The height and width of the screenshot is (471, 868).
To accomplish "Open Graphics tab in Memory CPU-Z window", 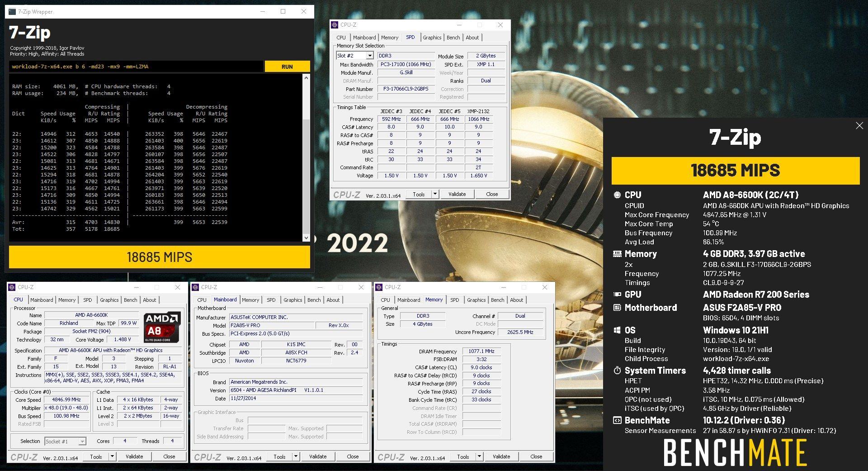I will (476, 300).
